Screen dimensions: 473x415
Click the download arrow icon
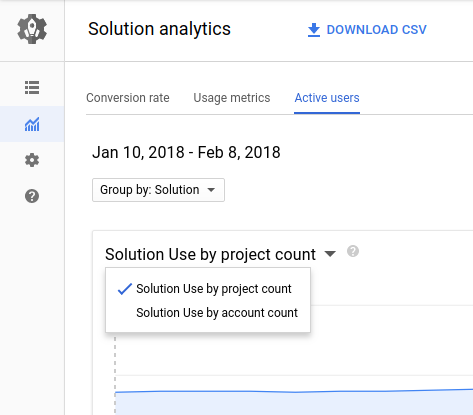pyautogui.click(x=314, y=30)
